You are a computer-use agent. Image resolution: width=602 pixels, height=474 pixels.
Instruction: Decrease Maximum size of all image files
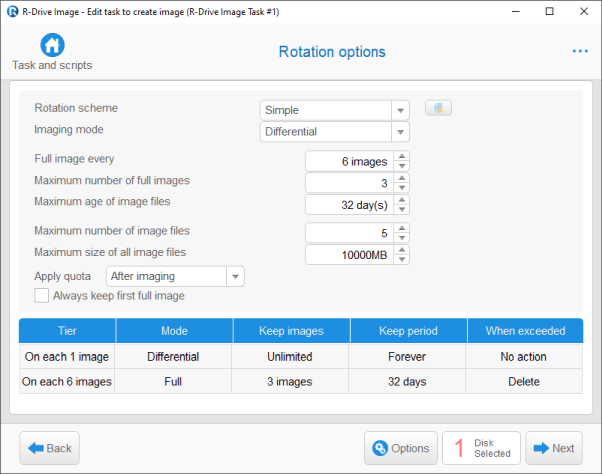[x=402, y=259]
